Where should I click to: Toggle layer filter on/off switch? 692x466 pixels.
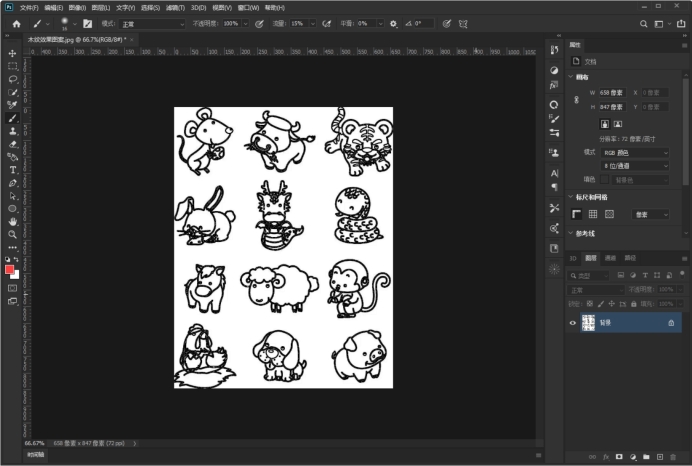[682, 274]
